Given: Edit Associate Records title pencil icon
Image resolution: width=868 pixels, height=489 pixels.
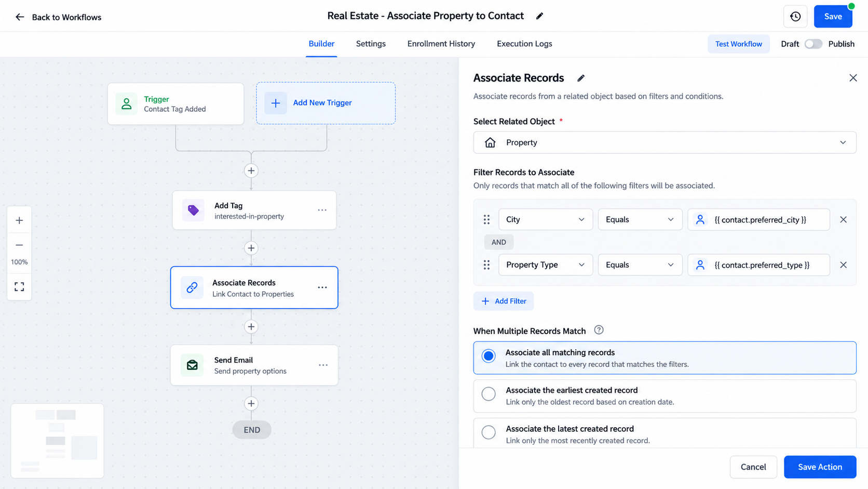Looking at the screenshot, I should pos(581,78).
